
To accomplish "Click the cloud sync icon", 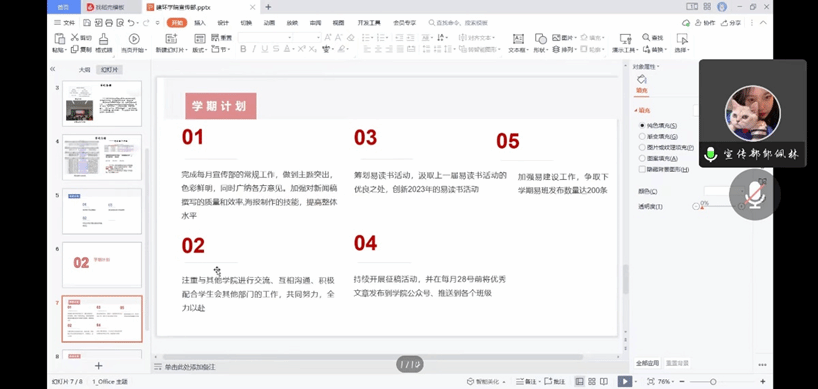I will tap(687, 22).
